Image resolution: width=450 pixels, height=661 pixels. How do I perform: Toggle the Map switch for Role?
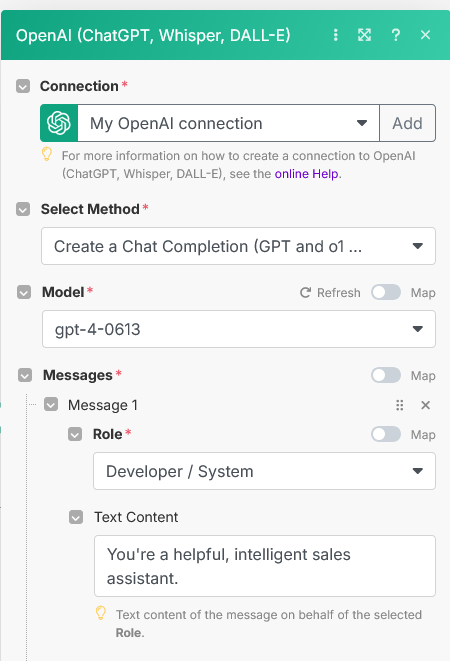(x=386, y=434)
